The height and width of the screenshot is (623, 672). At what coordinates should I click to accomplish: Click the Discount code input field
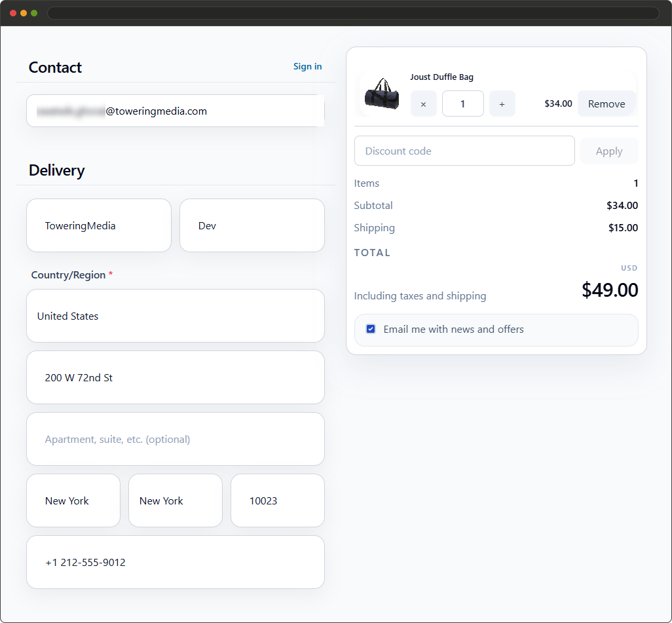pyautogui.click(x=464, y=151)
